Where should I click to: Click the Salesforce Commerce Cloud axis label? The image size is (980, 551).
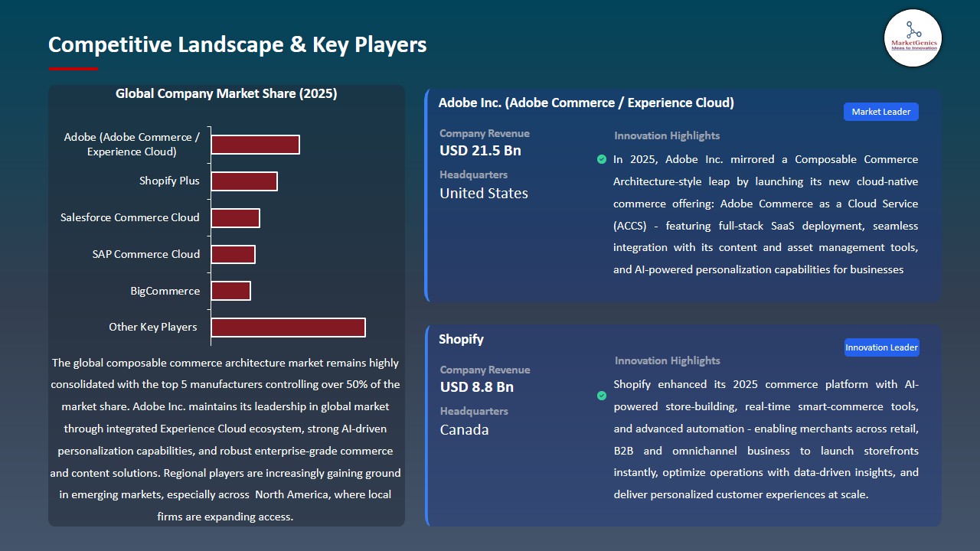[x=130, y=217]
